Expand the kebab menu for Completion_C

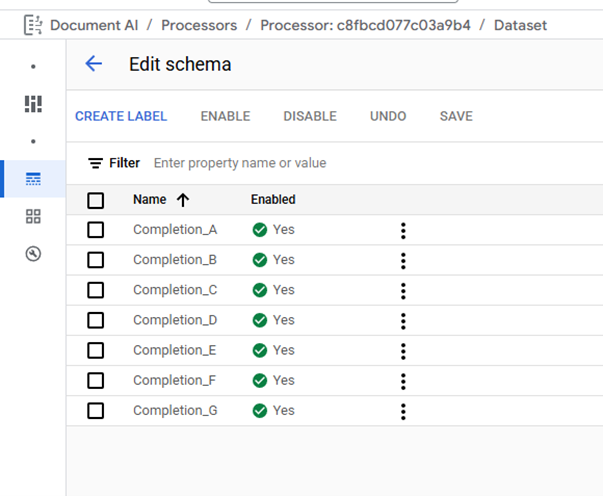coord(403,290)
